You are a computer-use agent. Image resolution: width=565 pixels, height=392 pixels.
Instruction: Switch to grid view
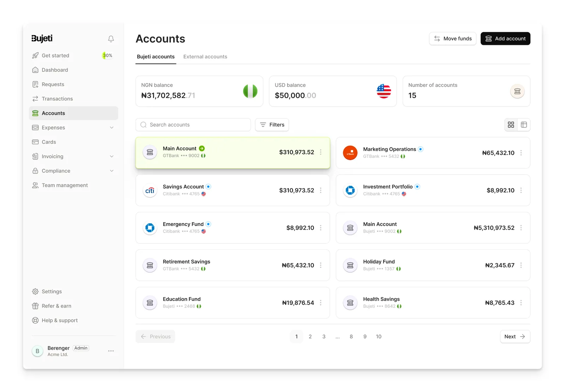coord(511,125)
